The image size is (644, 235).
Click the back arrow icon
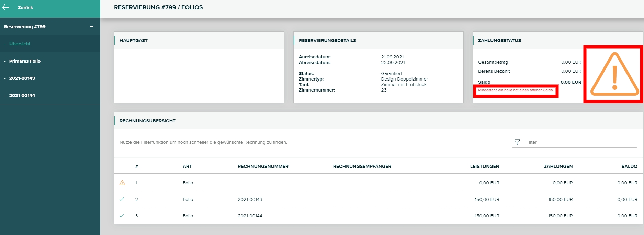[6, 7]
